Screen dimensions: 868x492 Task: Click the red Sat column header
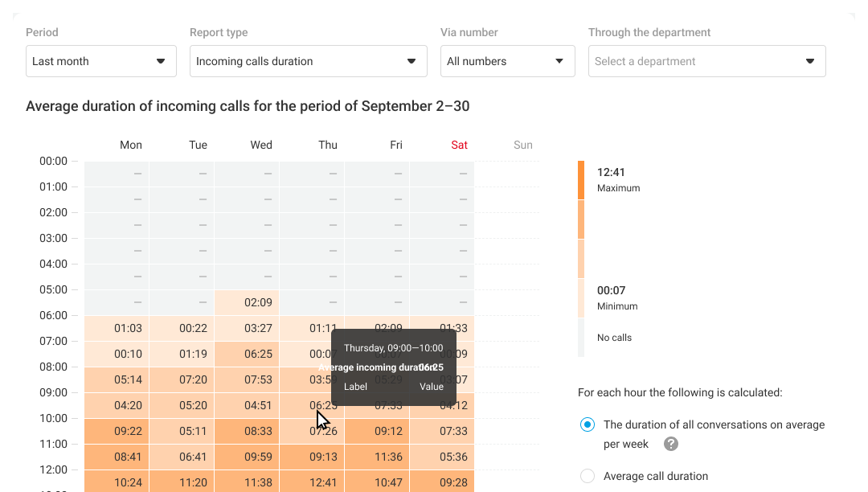click(459, 146)
